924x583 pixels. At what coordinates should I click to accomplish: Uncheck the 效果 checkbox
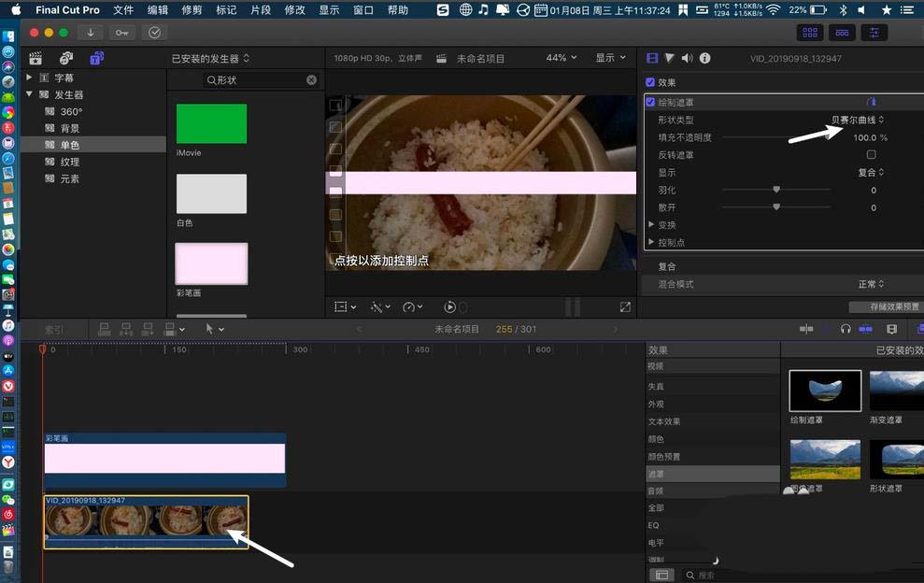(651, 82)
